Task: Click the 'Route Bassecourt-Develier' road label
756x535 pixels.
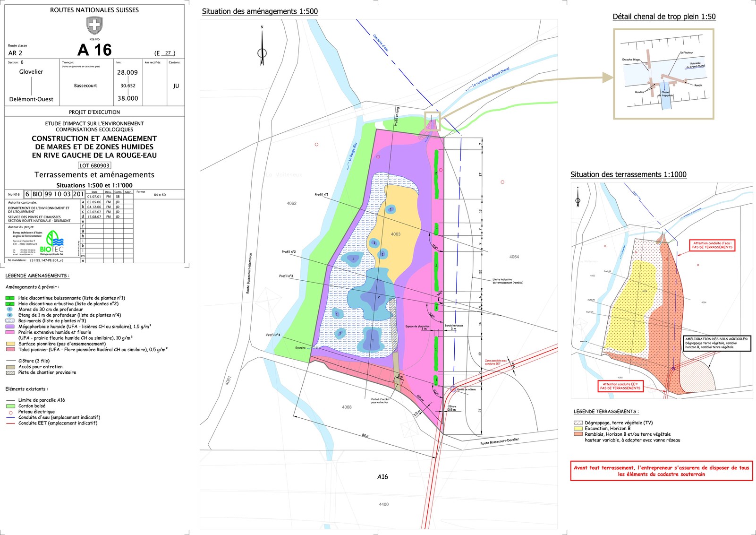Action: point(500,441)
